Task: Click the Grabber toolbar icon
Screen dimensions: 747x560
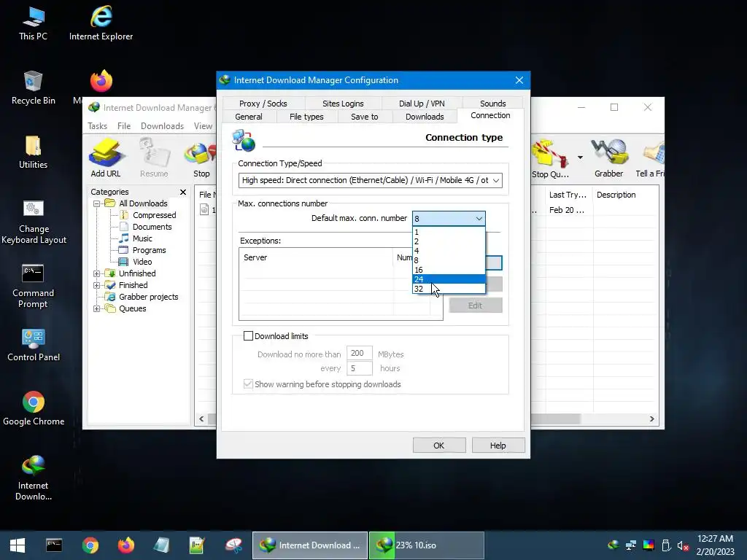Action: pos(608,158)
